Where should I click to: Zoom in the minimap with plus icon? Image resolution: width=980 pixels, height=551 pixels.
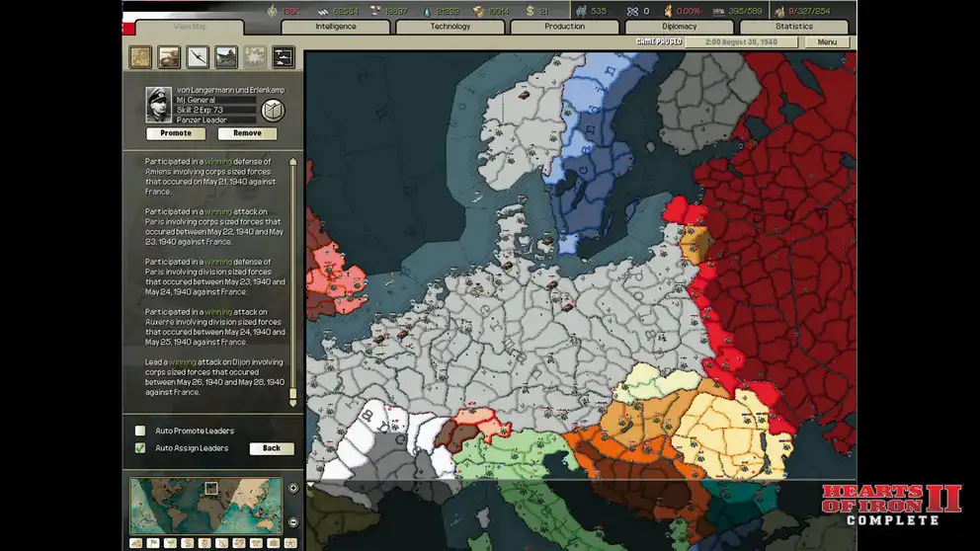point(293,488)
